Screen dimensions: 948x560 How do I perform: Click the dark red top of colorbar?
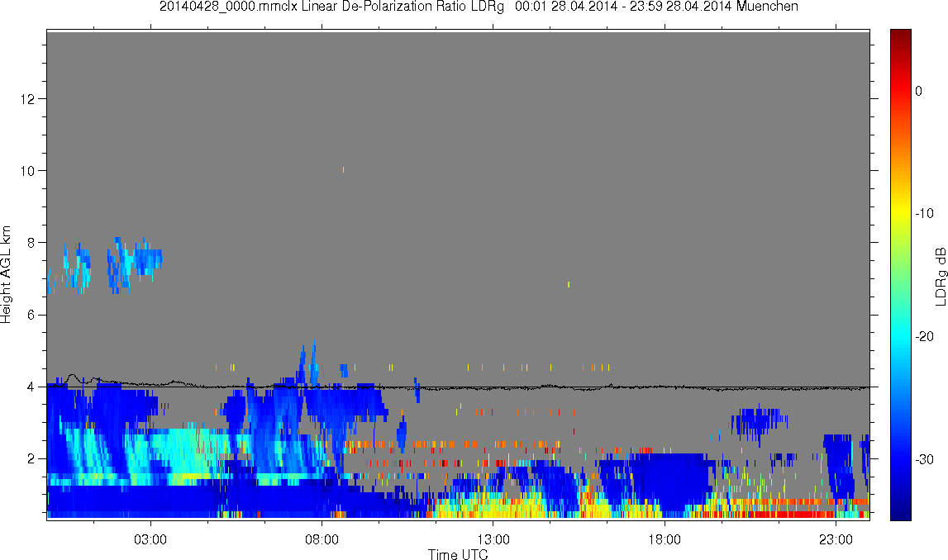tap(900, 35)
